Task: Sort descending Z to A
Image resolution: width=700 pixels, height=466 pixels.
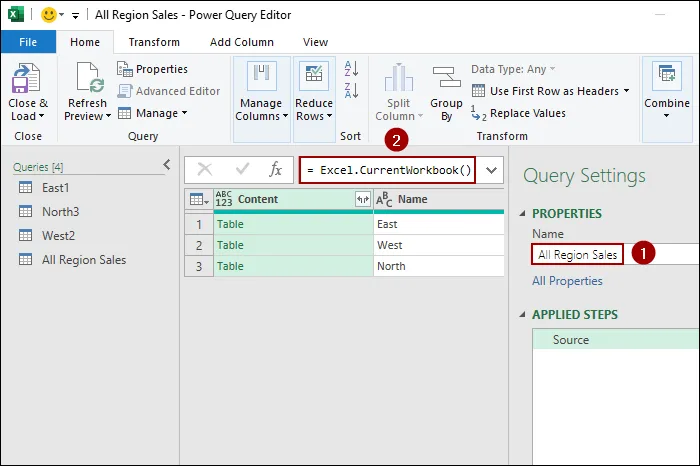Action: point(351,90)
